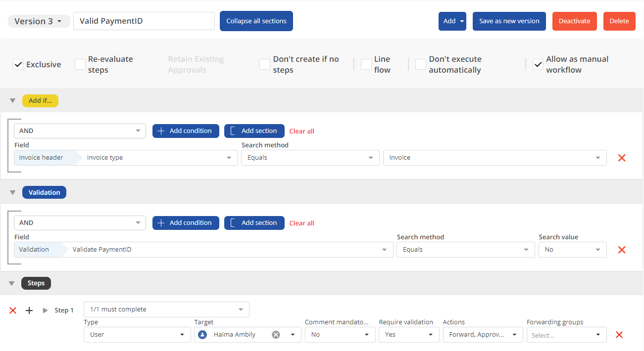Open the Add dropdown menu
The height and width of the screenshot is (351, 644).
click(x=452, y=21)
